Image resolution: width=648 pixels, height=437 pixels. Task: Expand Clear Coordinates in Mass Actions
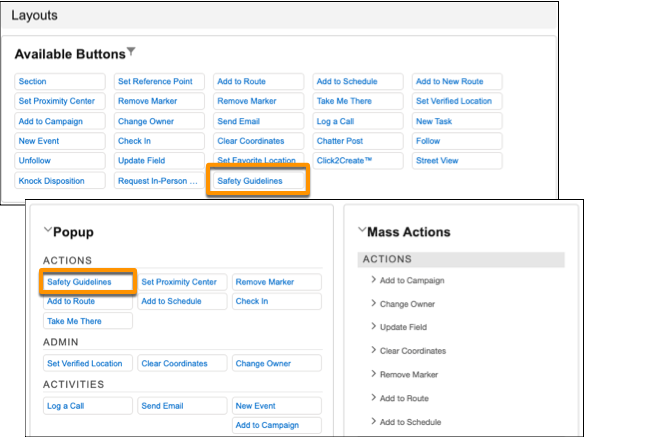(373, 350)
